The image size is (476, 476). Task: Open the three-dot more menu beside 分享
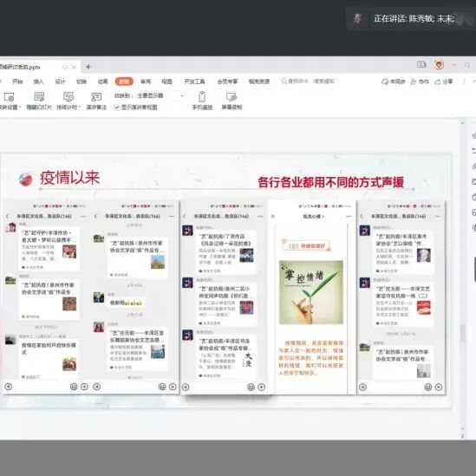(x=464, y=82)
